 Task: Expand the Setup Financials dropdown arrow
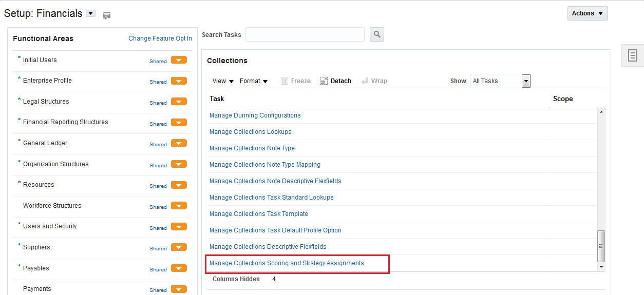[91, 13]
